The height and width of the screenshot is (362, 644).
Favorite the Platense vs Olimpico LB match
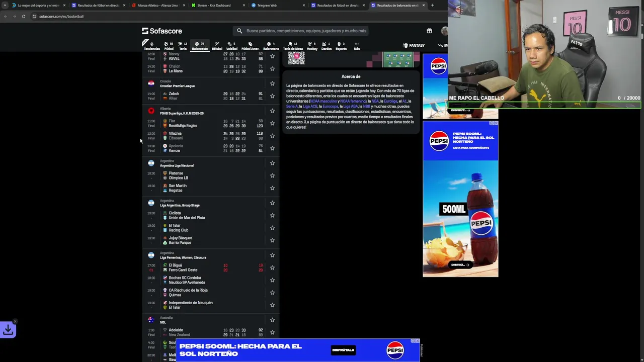click(272, 175)
